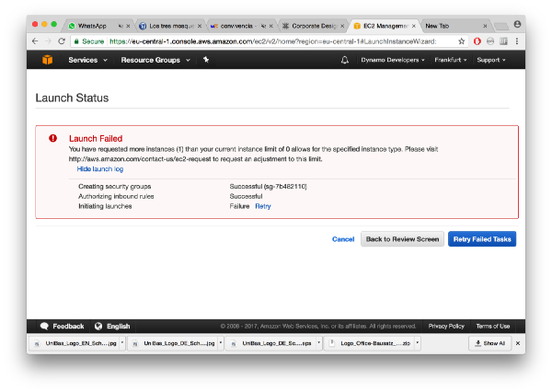The height and width of the screenshot is (392, 552).
Task: Click the browser forward arrow
Action: (x=48, y=41)
